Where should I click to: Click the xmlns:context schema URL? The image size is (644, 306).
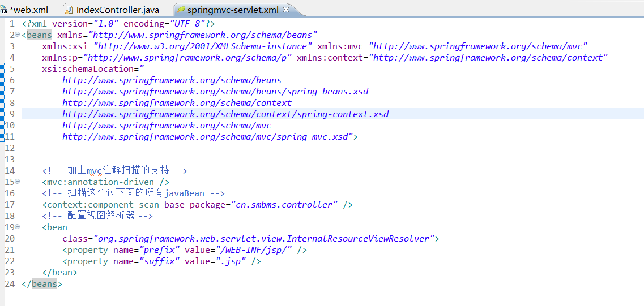488,58
